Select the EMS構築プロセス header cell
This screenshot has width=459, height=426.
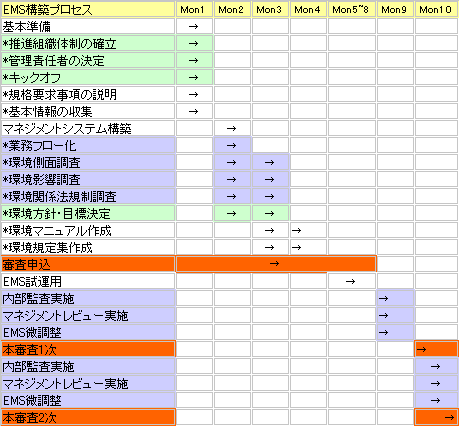coord(88,9)
